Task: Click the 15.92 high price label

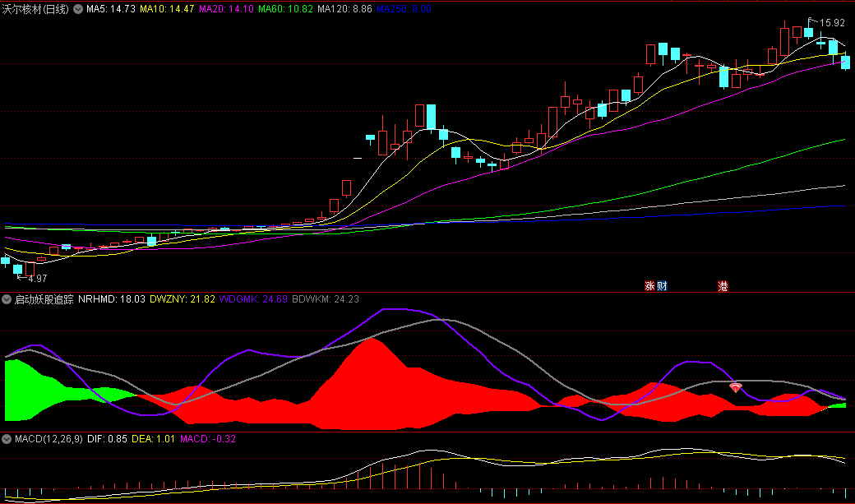Action: pyautogui.click(x=832, y=23)
